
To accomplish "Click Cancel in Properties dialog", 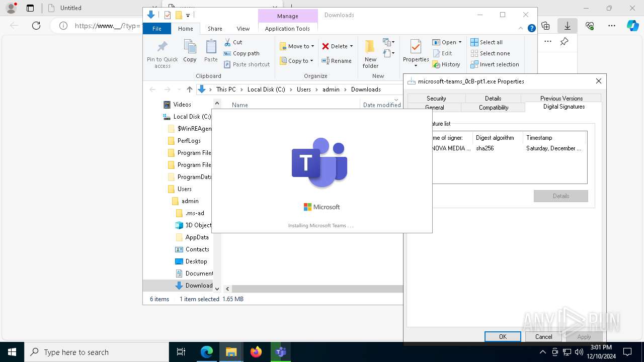I will point(543,337).
